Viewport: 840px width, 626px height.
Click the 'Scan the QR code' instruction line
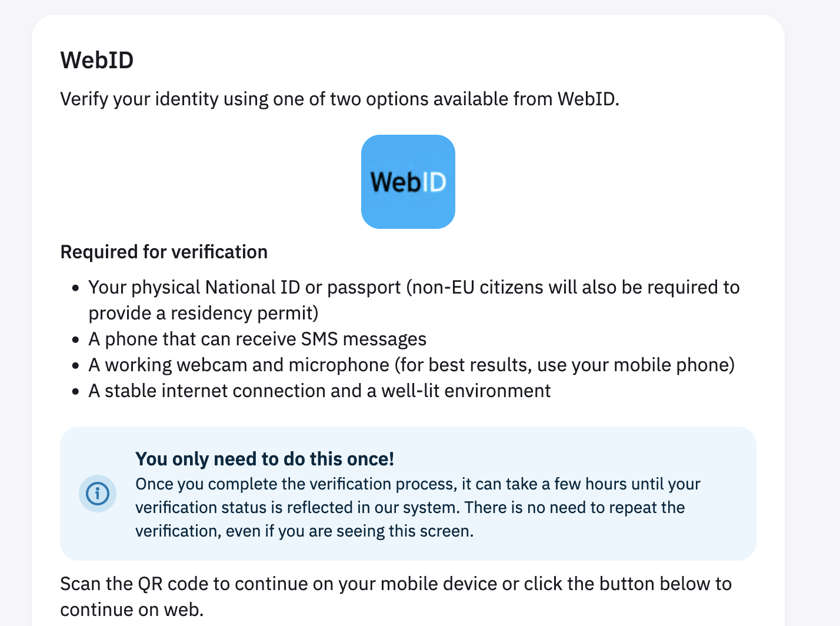coord(395,584)
